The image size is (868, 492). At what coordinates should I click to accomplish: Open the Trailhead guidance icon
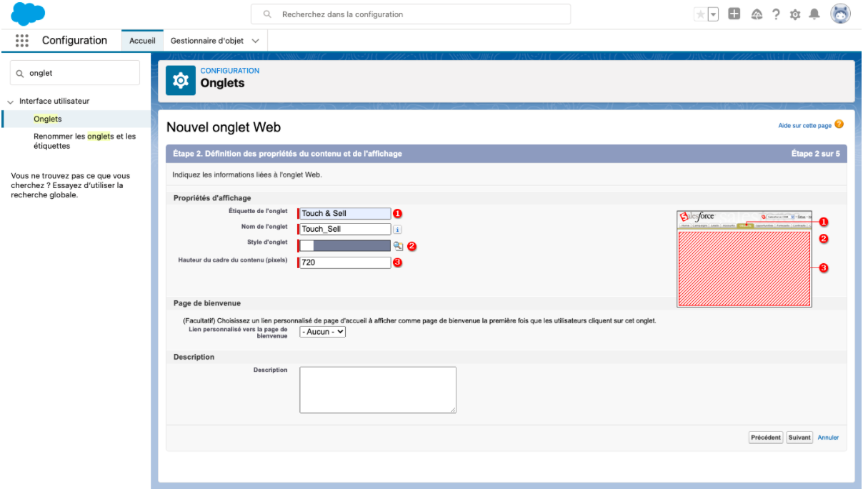pyautogui.click(x=757, y=14)
